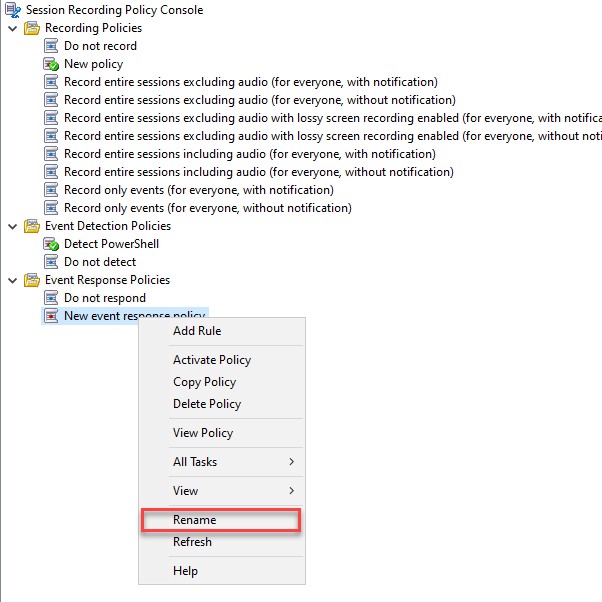
Task: Select excluding audio lossy recording 'with notifica' row
Action: (x=332, y=118)
